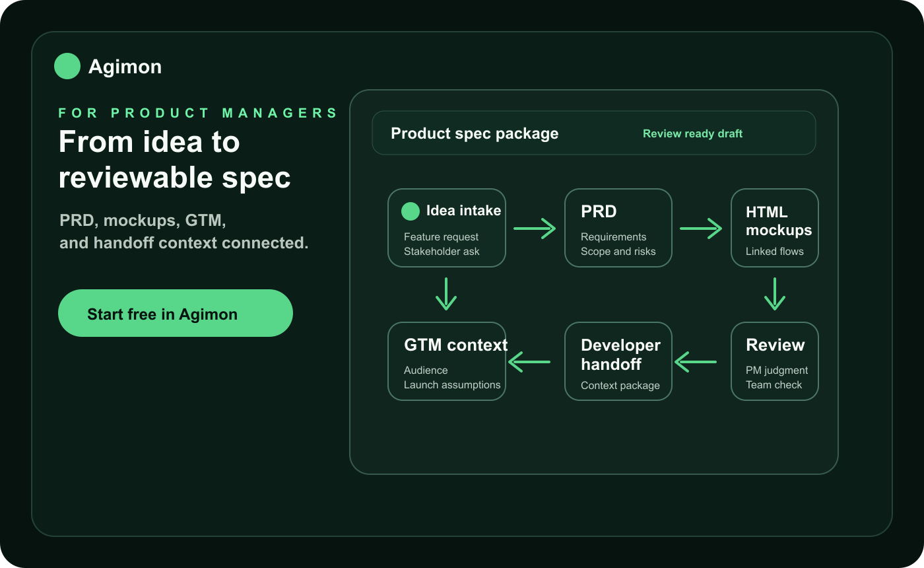Viewport: 924px width, 568px height.
Task: Click the Agimon brand name text
Action: [x=125, y=67]
